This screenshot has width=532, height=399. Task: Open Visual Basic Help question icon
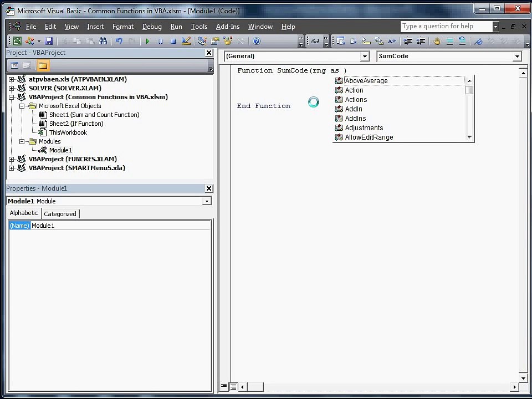pos(257,41)
